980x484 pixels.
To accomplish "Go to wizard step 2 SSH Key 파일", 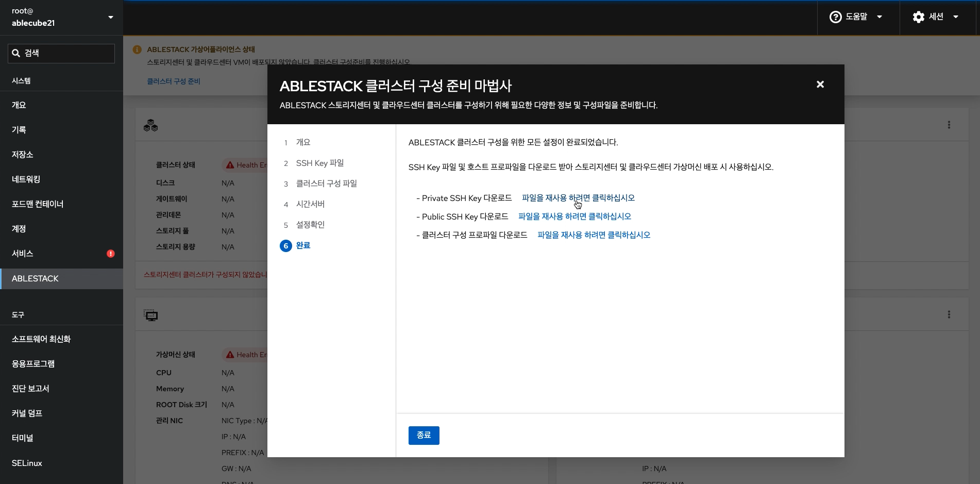I will [319, 163].
